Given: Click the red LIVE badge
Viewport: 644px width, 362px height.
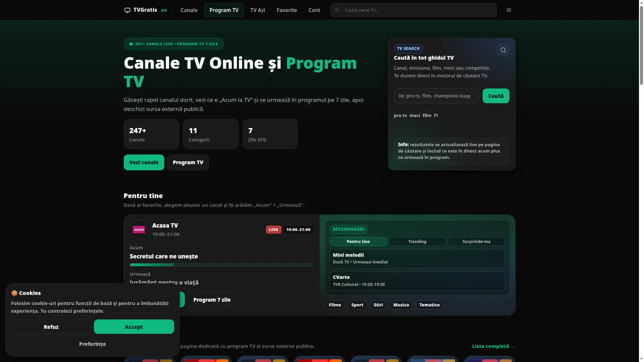Looking at the screenshot, I should tap(273, 230).
